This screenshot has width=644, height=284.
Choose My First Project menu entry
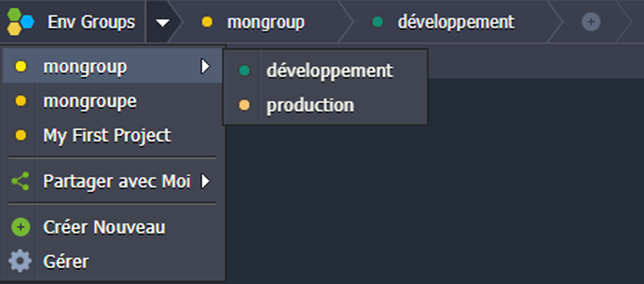point(107,135)
